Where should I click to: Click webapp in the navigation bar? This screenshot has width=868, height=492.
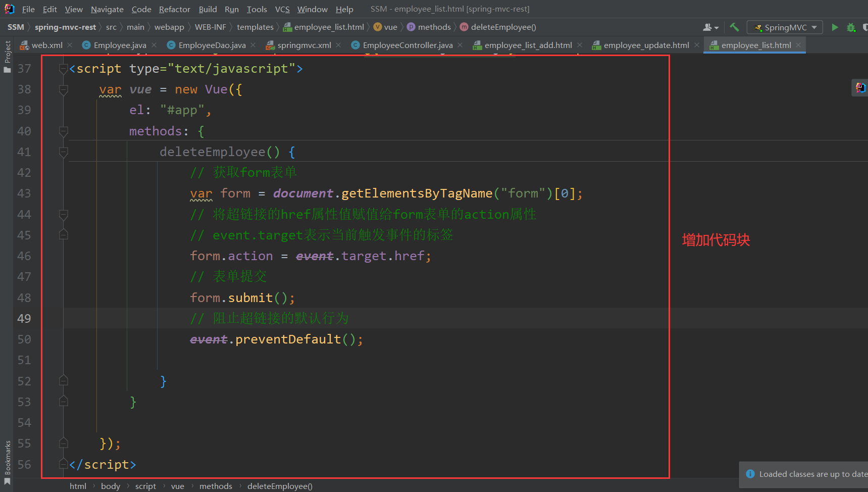point(169,27)
